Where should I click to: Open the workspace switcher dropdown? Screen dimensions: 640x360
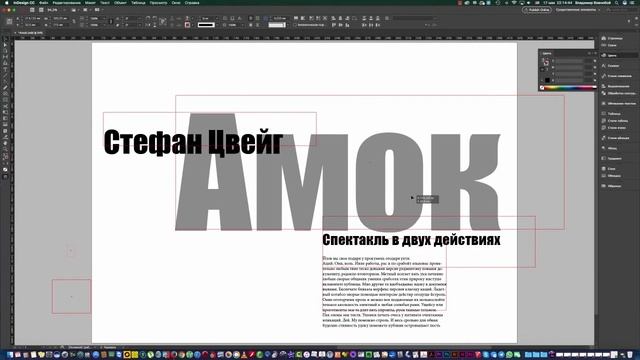tap(578, 10)
